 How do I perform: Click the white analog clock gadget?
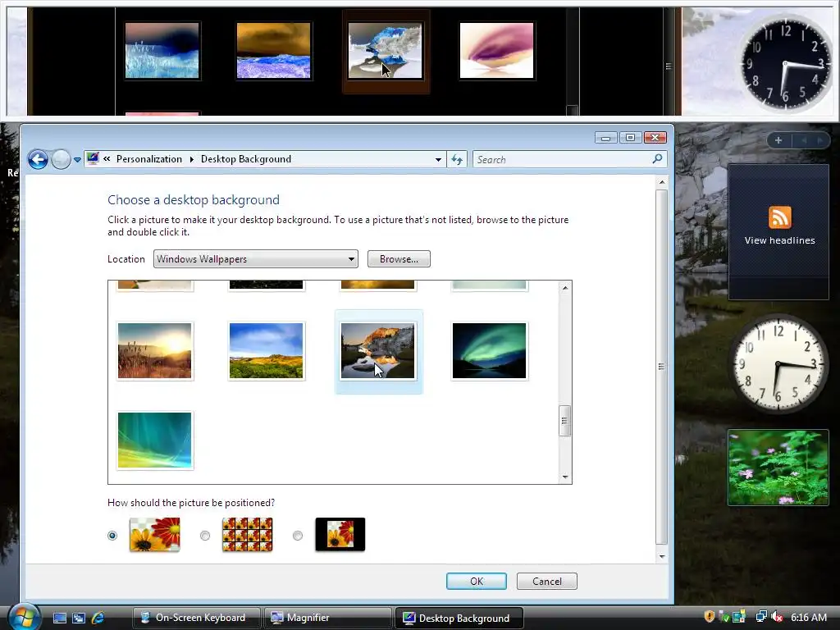[x=778, y=364]
